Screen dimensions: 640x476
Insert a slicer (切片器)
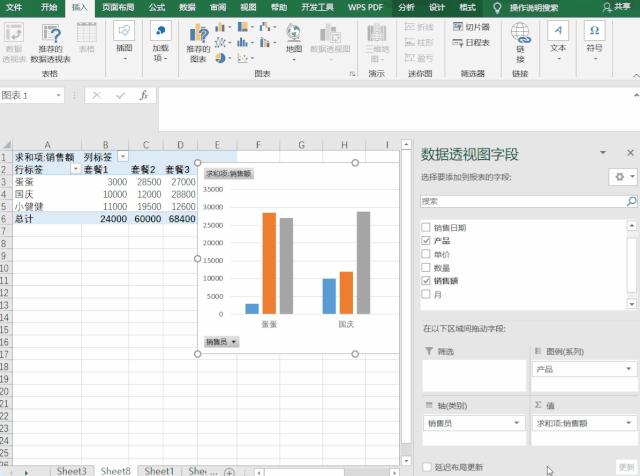[471, 27]
